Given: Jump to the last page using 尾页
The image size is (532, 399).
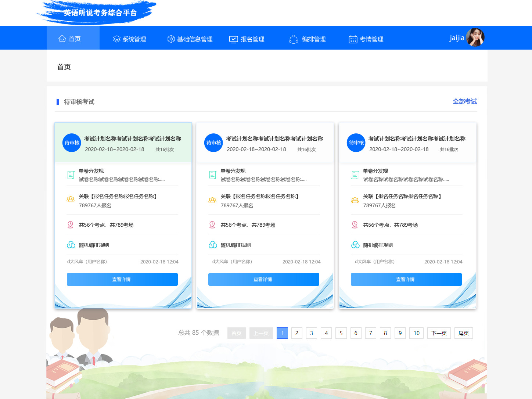Looking at the screenshot, I should 463,333.
